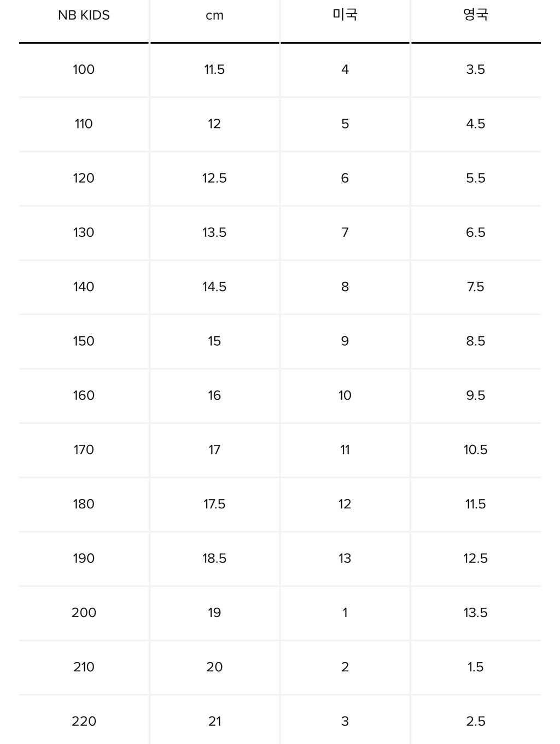Click the UK size 10.5 cell
Screen dimensions: 560x744
476,450
